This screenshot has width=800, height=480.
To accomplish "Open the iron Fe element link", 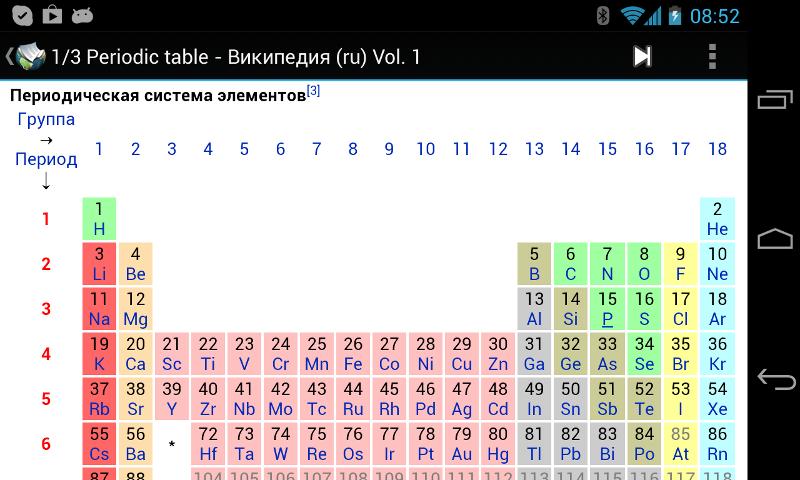I will click(353, 364).
